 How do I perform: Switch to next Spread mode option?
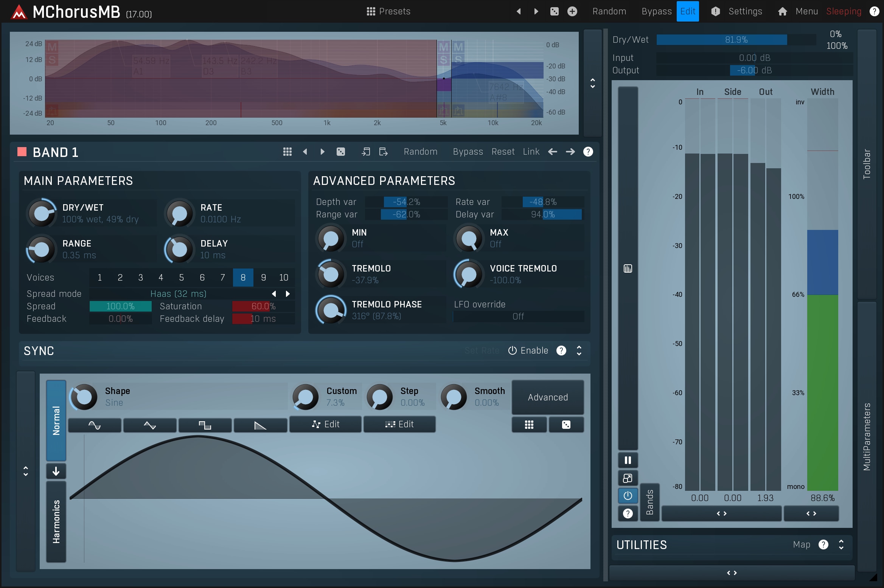[x=288, y=294]
